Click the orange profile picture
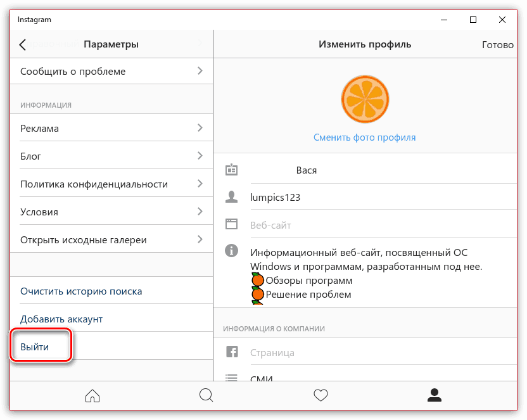 (x=365, y=99)
